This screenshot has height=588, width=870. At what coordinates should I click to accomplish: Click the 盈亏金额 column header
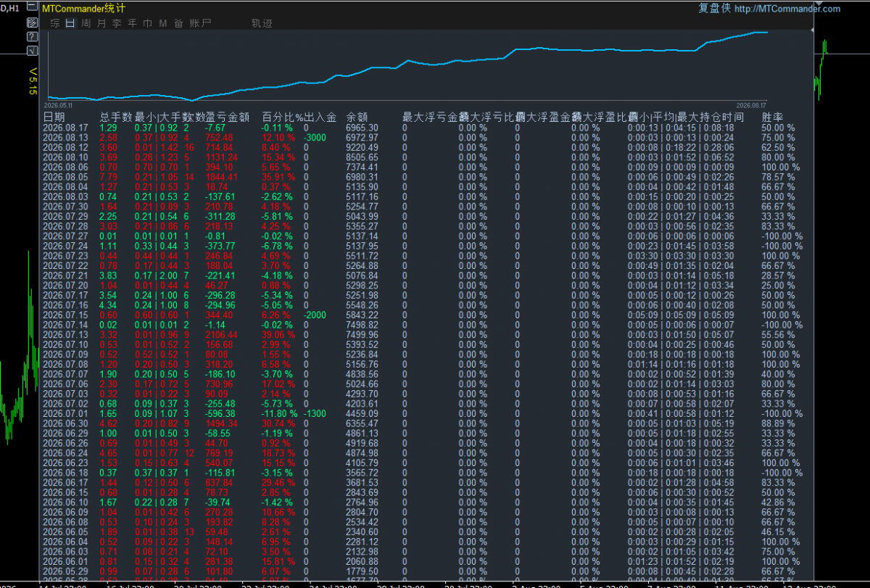coord(228,117)
